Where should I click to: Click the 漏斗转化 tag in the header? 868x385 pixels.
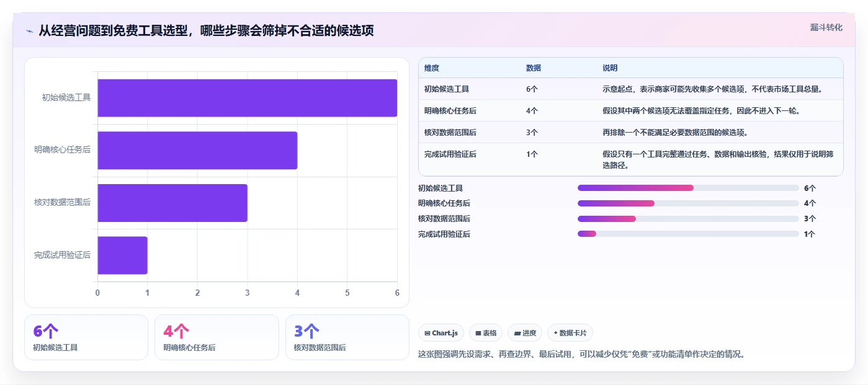click(826, 27)
